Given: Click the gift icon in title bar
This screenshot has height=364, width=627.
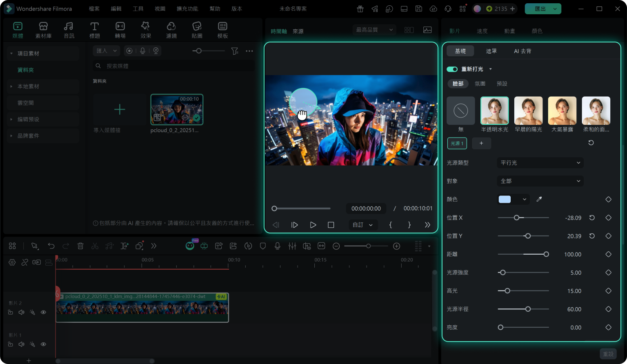Looking at the screenshot, I should click(360, 9).
